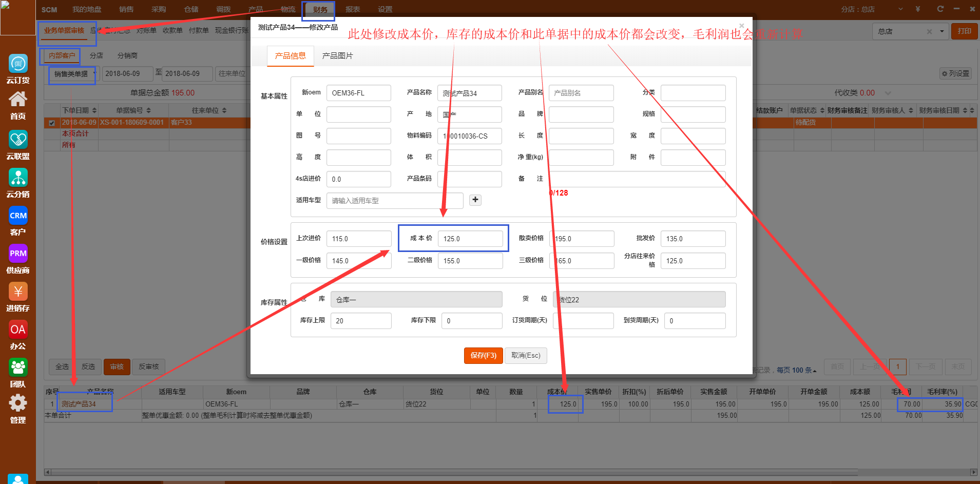Open the 云订货 sidebar icon

pyautogui.click(x=18, y=64)
